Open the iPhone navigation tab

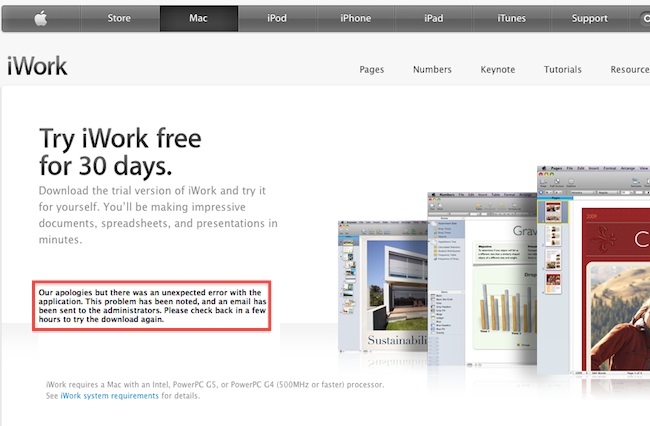(355, 18)
